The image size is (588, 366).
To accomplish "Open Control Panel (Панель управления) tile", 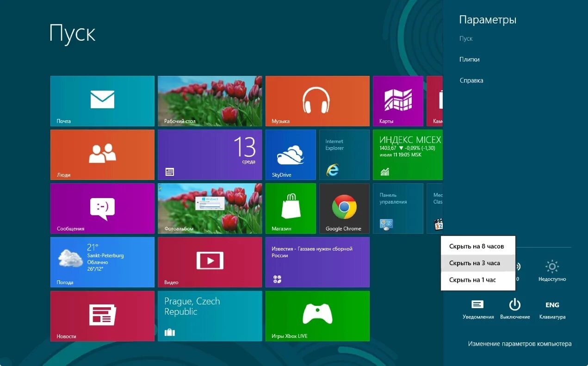I will click(x=398, y=208).
